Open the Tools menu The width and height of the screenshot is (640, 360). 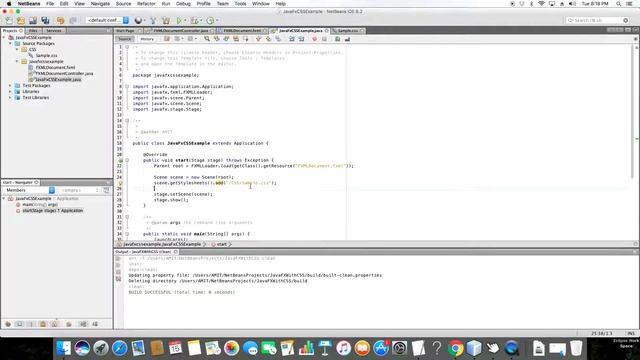click(x=240, y=4)
